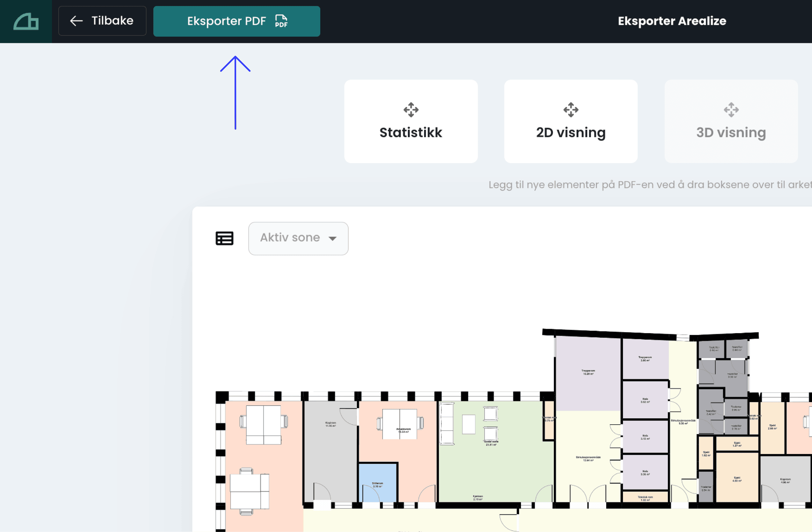This screenshot has height=532, width=812.
Task: Click the PDF file icon
Action: tap(281, 21)
